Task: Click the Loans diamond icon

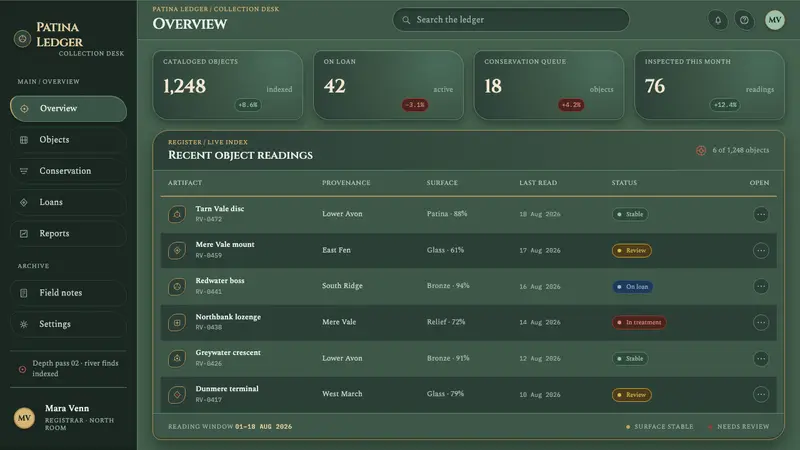Action: (x=24, y=202)
